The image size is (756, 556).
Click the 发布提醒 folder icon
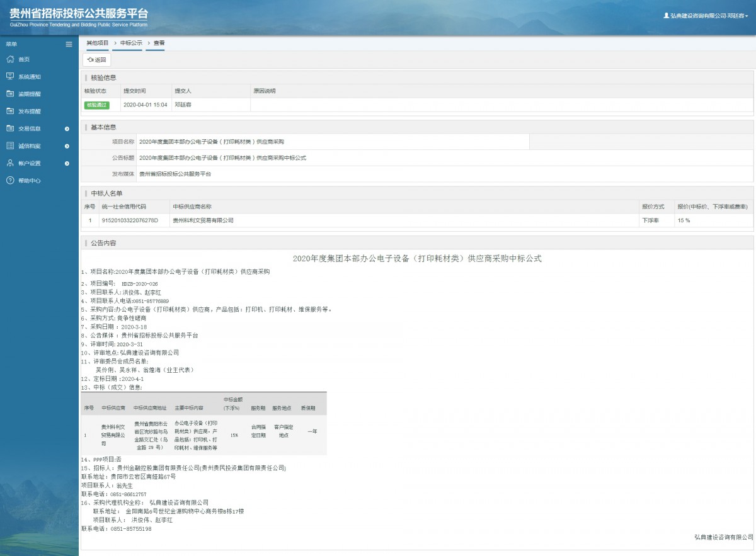(x=9, y=111)
